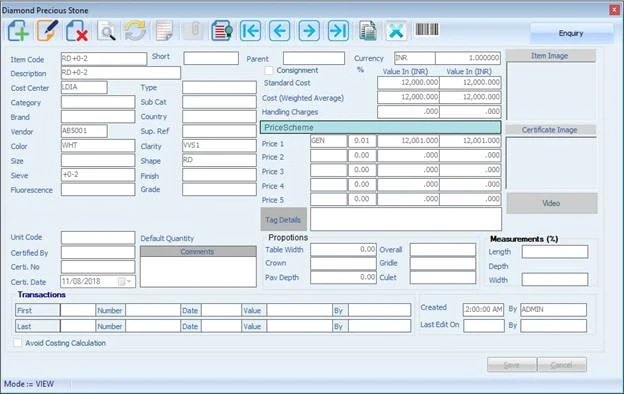Go to the first record arrow

(x=250, y=31)
